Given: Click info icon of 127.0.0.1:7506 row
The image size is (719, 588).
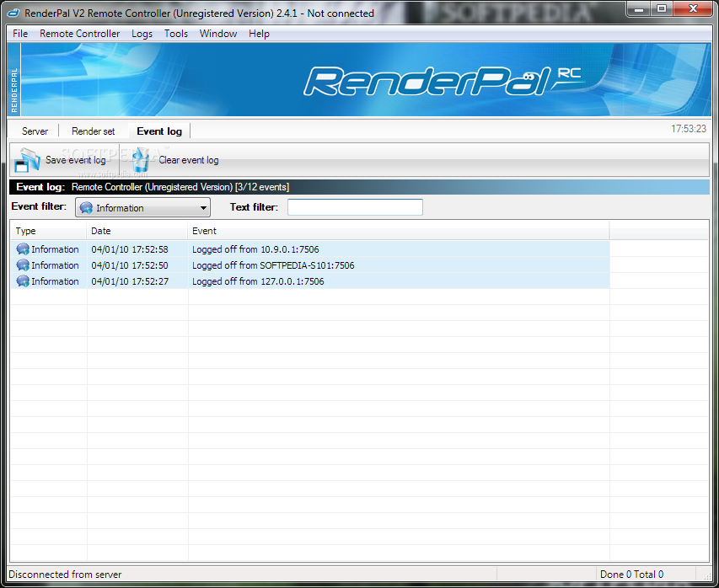Looking at the screenshot, I should (x=23, y=281).
